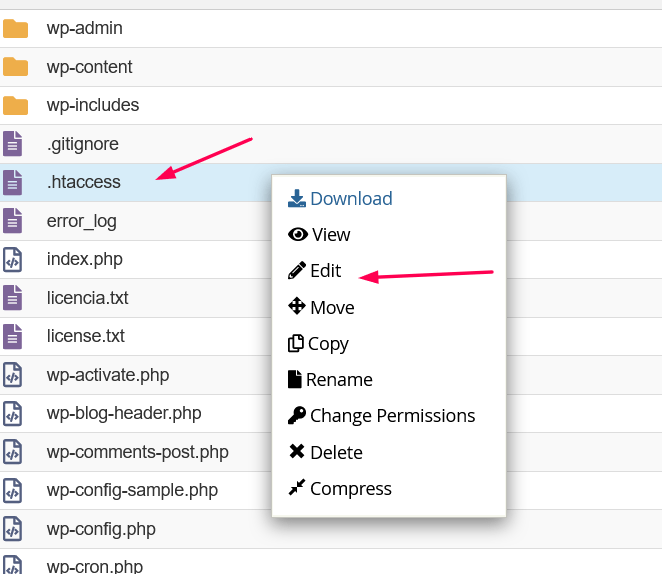Select the wp-blog-header.php file name
This screenshot has height=574, width=662.
pyautogui.click(x=124, y=414)
